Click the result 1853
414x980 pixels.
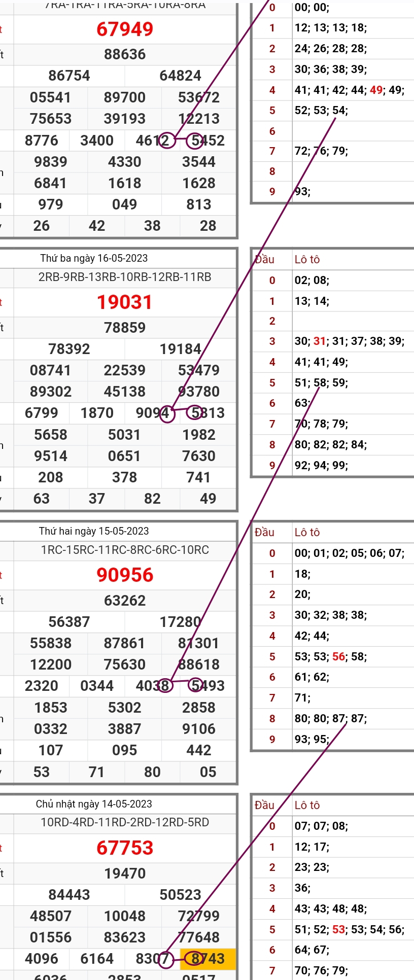tap(51, 708)
